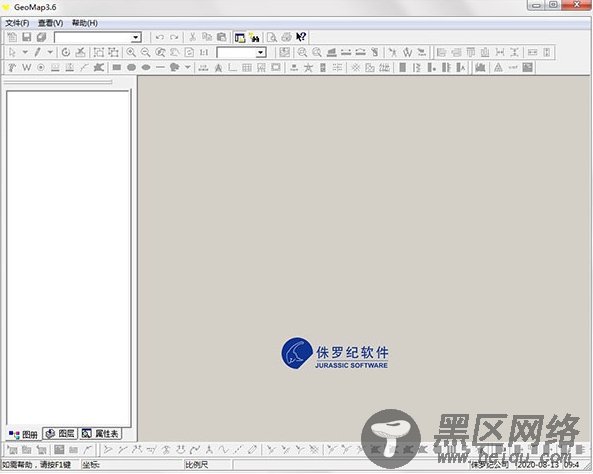This screenshot has width=593, height=474.
Task: Select the straight line tool
Action: (x=160, y=68)
